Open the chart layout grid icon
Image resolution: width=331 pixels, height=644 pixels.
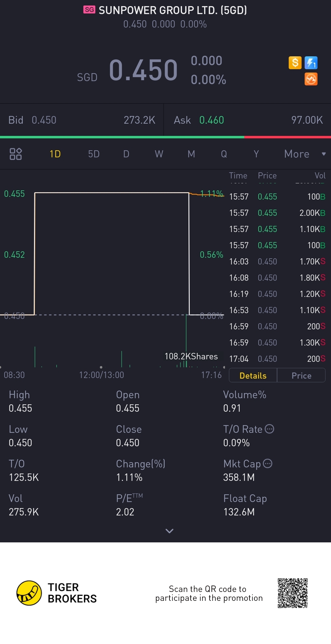[16, 154]
